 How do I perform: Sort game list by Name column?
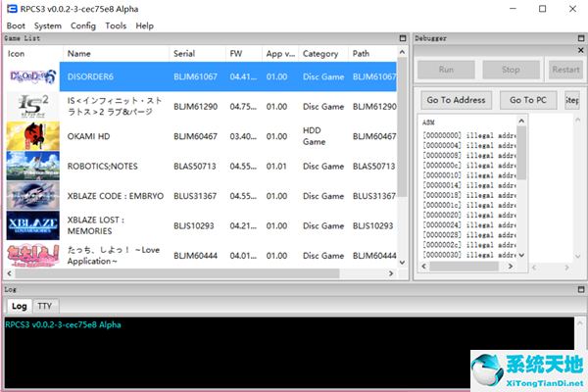[x=116, y=54]
